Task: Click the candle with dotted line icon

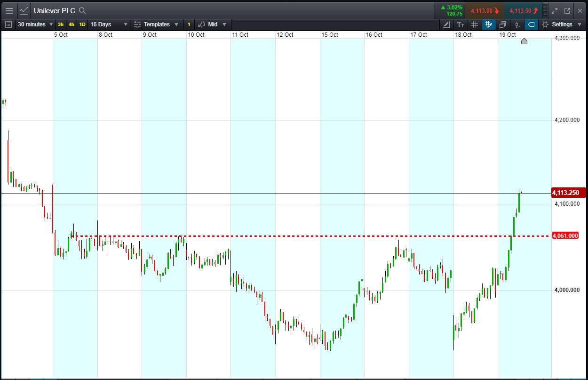Action: [517, 24]
